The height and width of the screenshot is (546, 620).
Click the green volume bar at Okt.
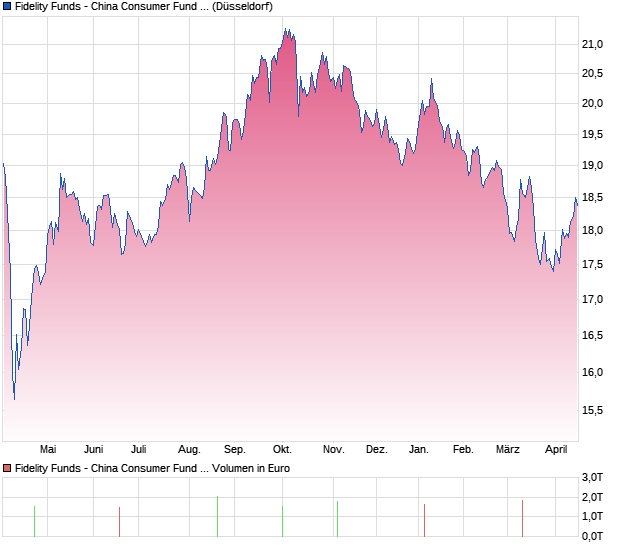pyautogui.click(x=282, y=521)
